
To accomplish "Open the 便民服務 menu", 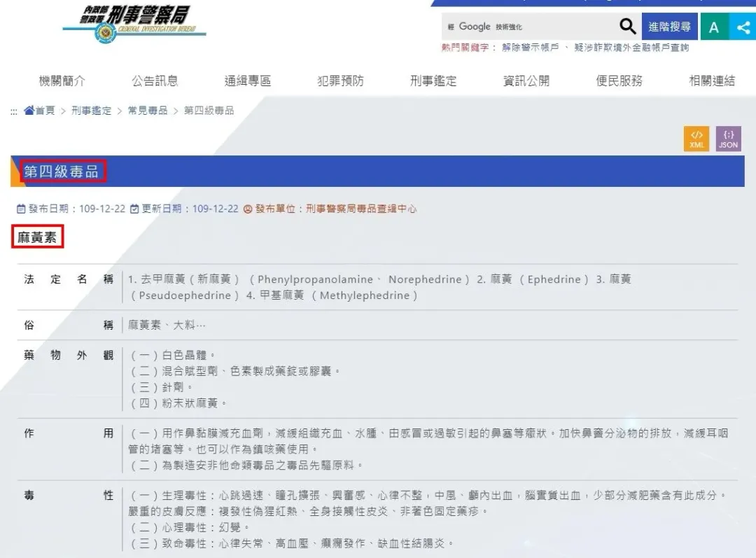I will (x=619, y=81).
